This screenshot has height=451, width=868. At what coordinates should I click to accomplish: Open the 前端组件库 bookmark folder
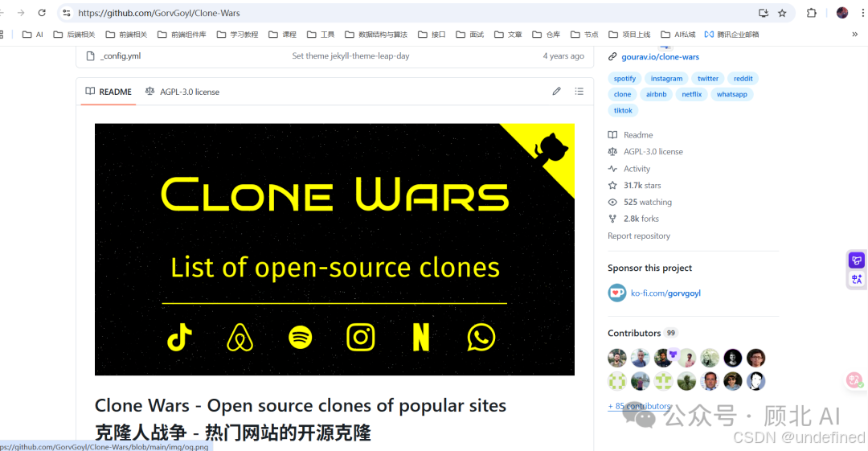[x=182, y=35]
